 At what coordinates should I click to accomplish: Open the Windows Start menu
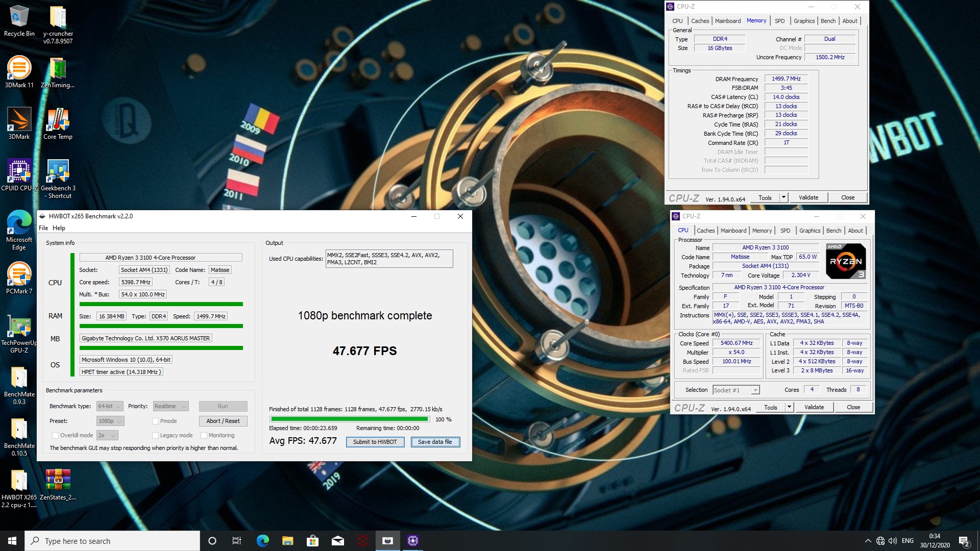pos(12,541)
